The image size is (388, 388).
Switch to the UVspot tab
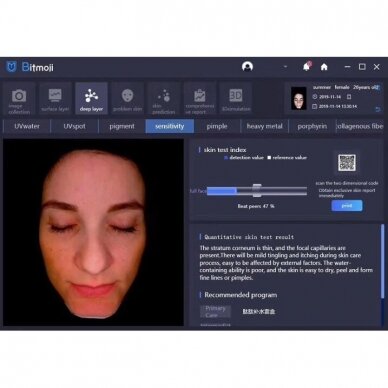[x=74, y=126]
